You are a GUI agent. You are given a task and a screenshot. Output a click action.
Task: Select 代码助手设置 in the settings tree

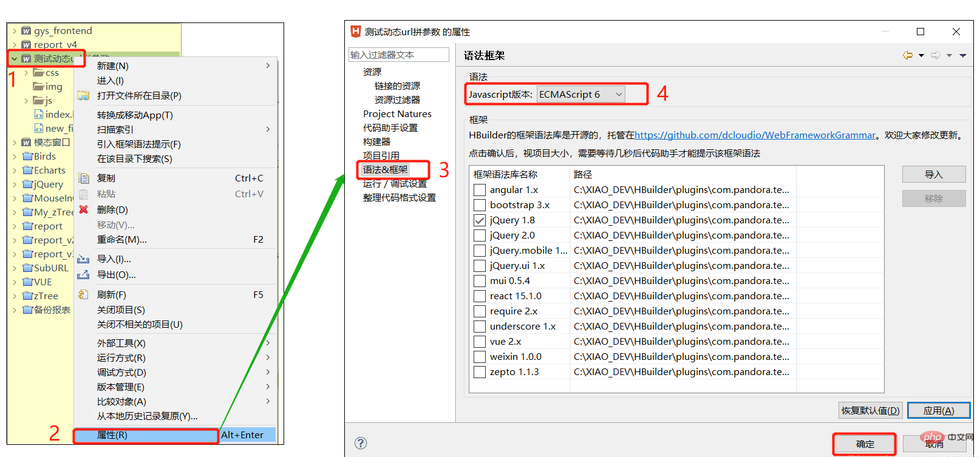[x=390, y=128]
